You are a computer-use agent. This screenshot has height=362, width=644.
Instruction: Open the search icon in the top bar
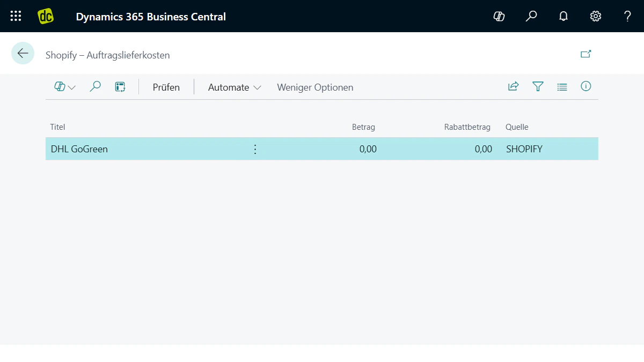pyautogui.click(x=531, y=16)
